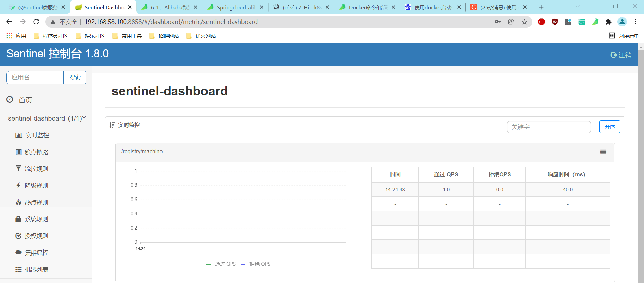The height and width of the screenshot is (283, 644).
Task: Close the Sentinel Dashboard tab
Action: pos(130,7)
